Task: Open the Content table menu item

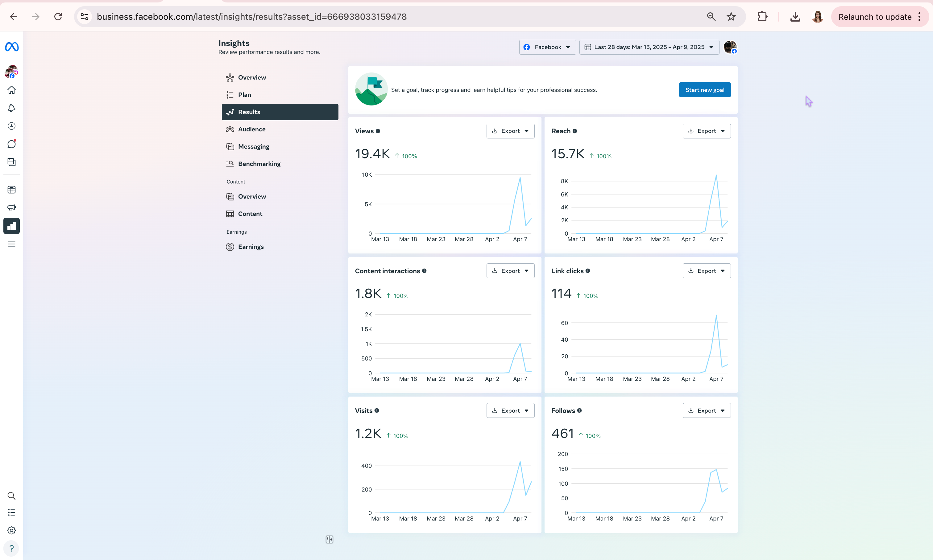Action: pos(280,214)
